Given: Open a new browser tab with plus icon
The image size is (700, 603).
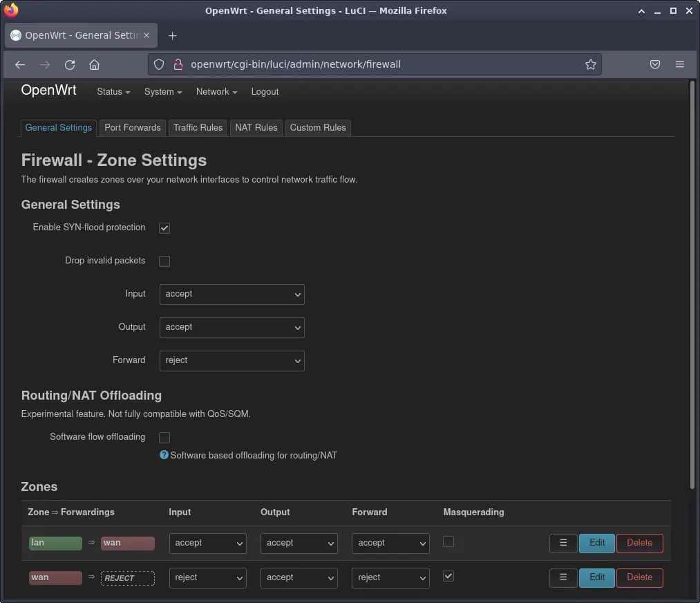Looking at the screenshot, I should click(x=173, y=35).
